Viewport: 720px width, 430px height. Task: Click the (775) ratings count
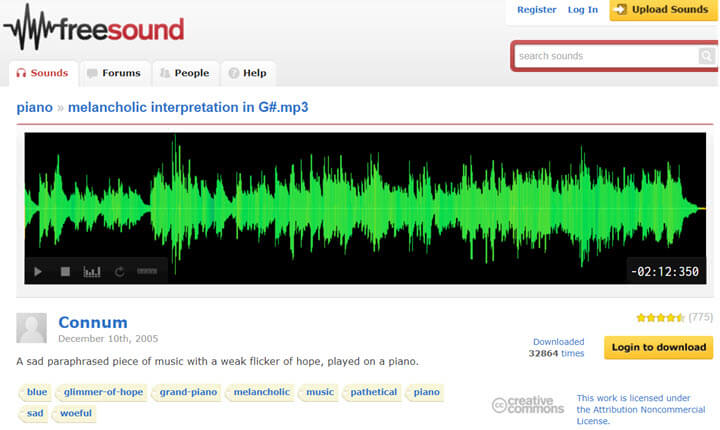click(x=700, y=317)
